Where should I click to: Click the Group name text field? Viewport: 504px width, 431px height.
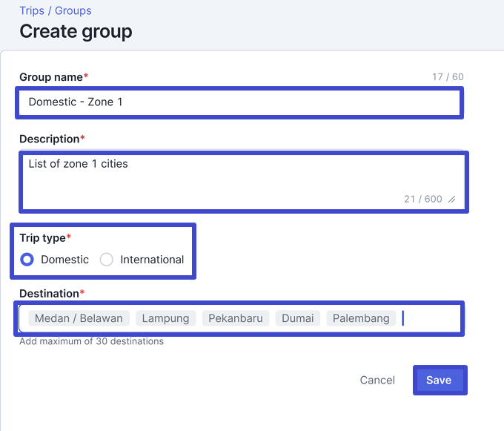239,102
